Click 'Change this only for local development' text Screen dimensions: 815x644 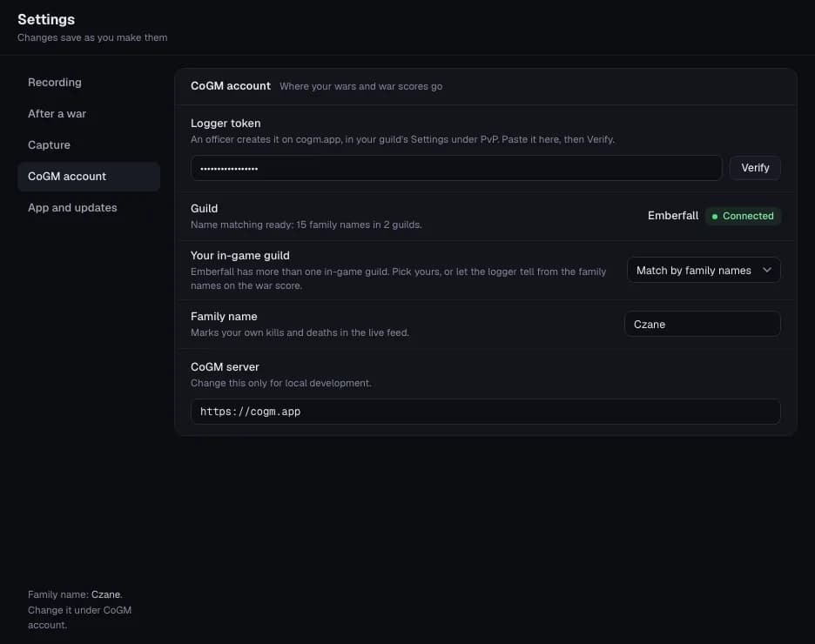pyautogui.click(x=280, y=383)
